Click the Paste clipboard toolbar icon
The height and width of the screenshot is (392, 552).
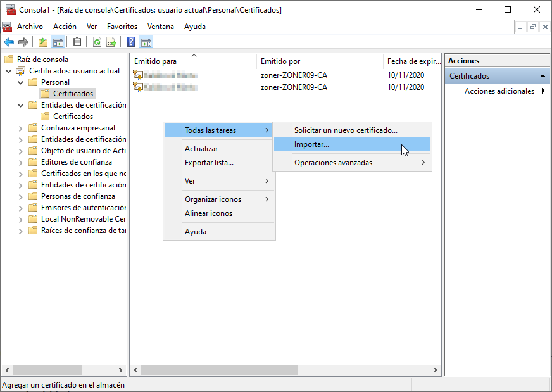pyautogui.click(x=77, y=42)
